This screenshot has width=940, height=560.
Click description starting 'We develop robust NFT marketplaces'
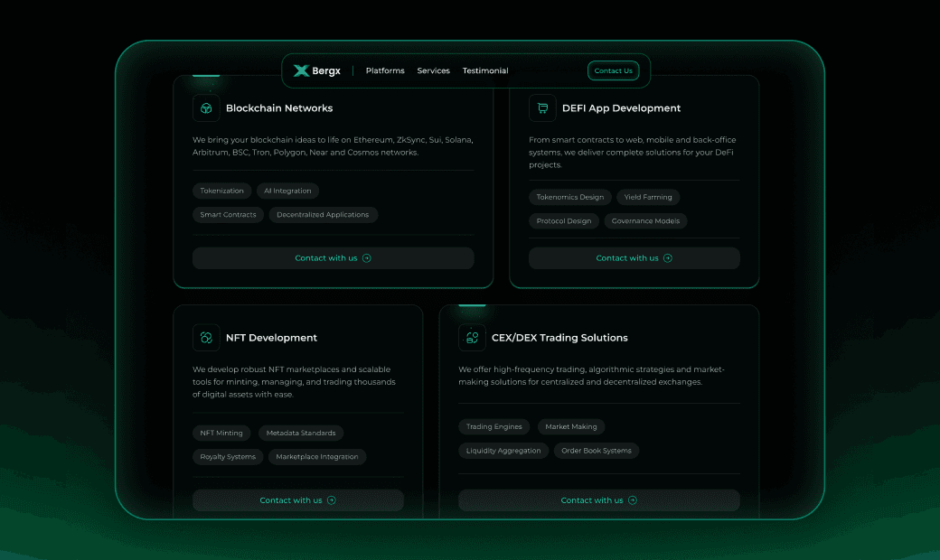click(294, 382)
